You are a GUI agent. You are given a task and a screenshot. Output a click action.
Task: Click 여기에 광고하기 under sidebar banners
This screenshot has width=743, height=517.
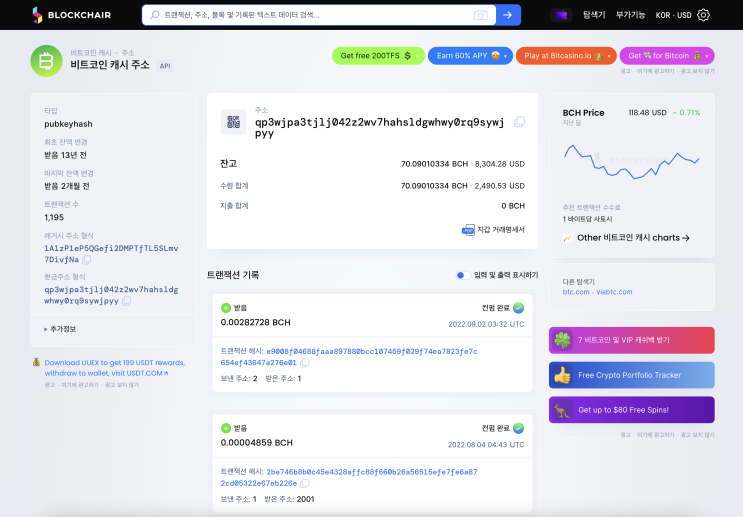655,435
